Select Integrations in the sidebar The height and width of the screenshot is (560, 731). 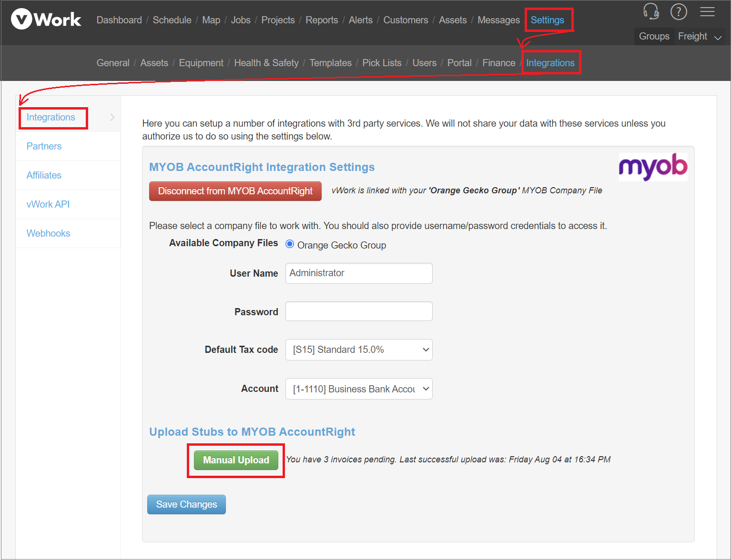51,117
